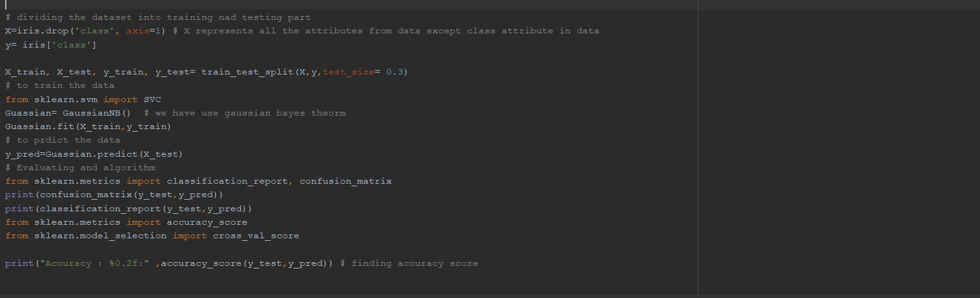Click the comment 'dividing the dataset into training nad testing part'
Image resolution: width=980 pixels, height=298 pixels.
click(x=158, y=17)
